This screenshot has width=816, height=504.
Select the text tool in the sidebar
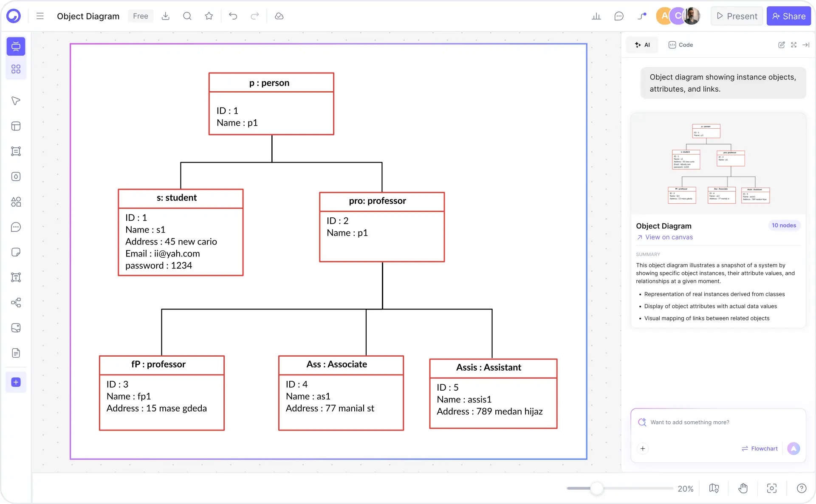click(16, 277)
